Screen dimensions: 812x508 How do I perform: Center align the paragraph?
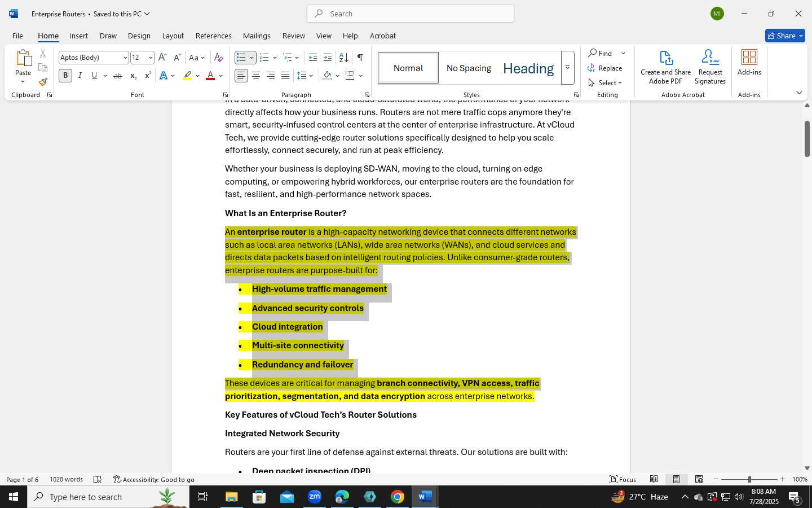(256, 76)
